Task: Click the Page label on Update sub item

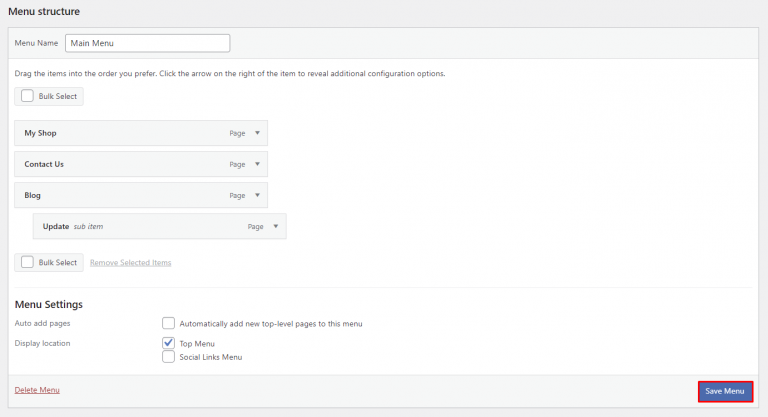Action: pyautogui.click(x=256, y=227)
